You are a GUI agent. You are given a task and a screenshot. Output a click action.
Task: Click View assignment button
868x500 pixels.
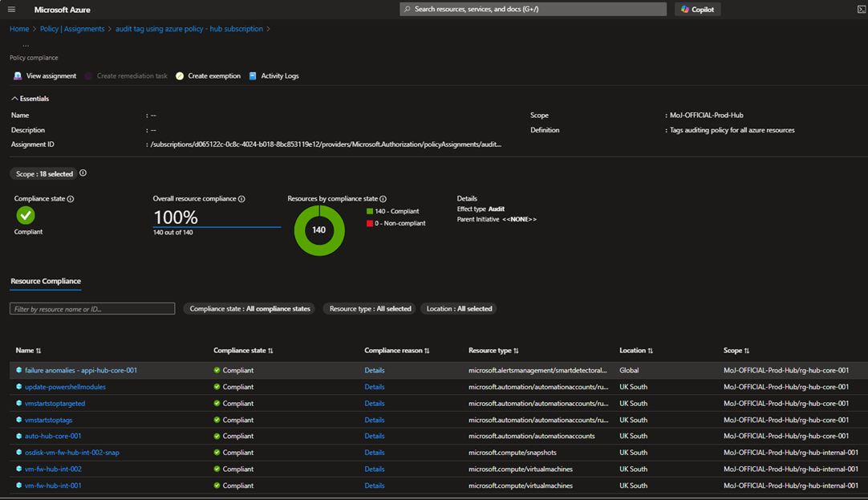coord(45,76)
